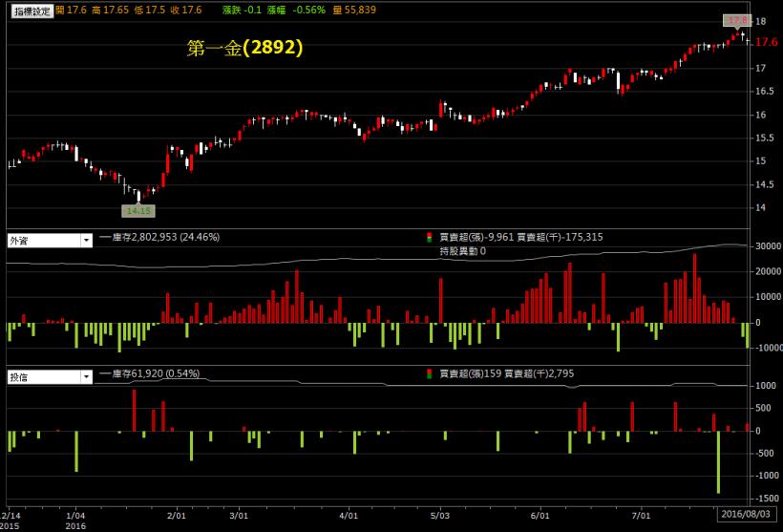Image resolution: width=783 pixels, height=532 pixels.
Task: Click the 4/01 date axis label
Action: (x=349, y=515)
